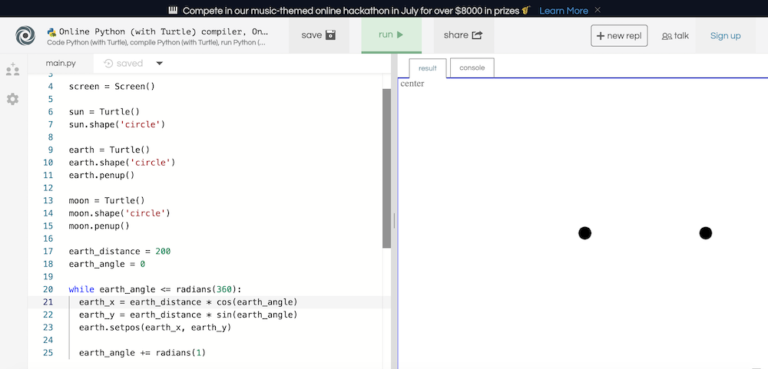
Task: Click line 'screen = Screen()'
Action: point(112,86)
